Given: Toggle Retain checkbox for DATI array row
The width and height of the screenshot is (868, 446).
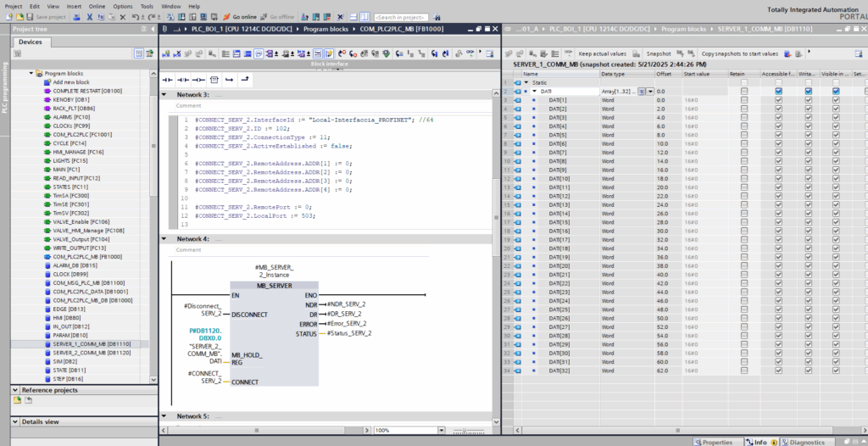Looking at the screenshot, I should pyautogui.click(x=744, y=92).
